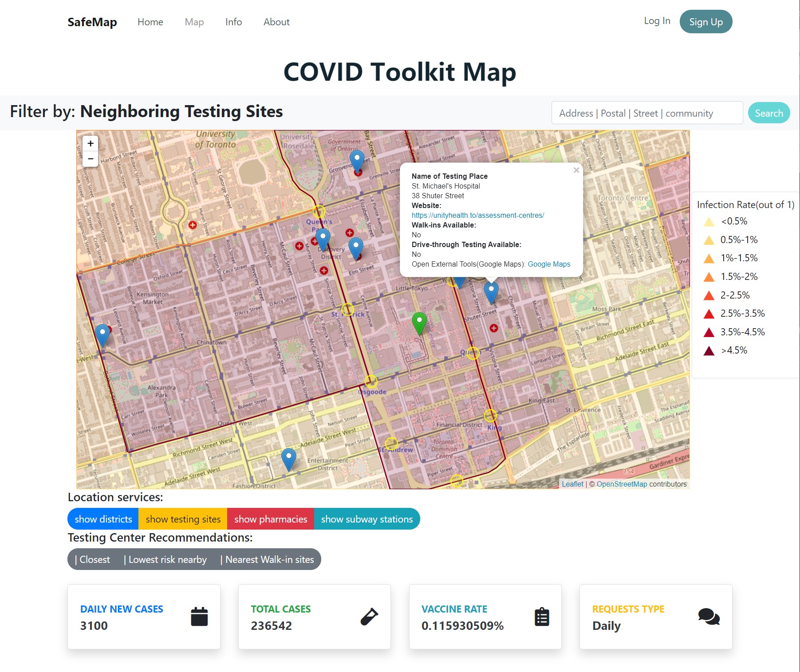Toggle show subway stations on the map
The image size is (800, 672).
coord(367,519)
